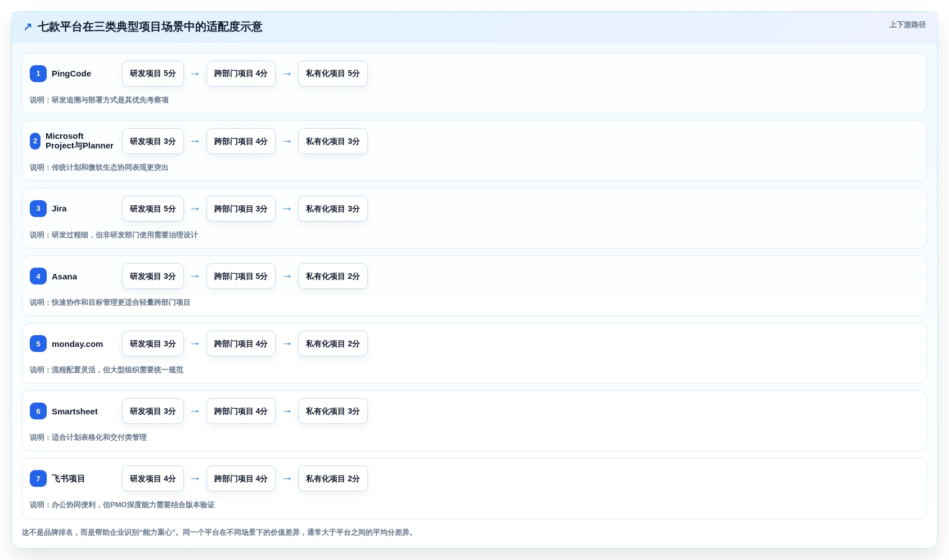
Task: Select monday.com's 研发项目 3分 chip
Action: pos(153,344)
